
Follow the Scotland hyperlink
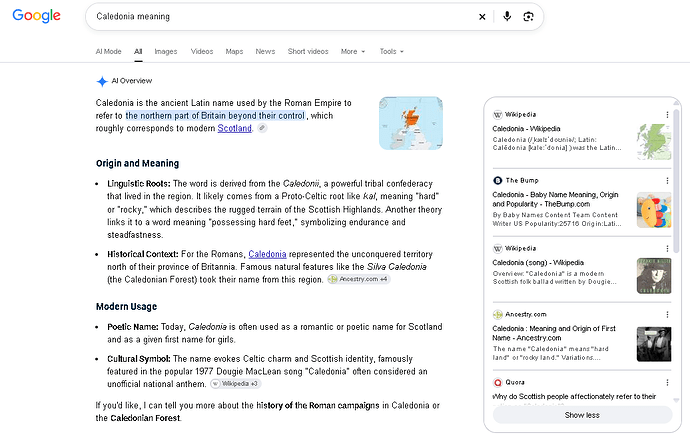tap(235, 128)
